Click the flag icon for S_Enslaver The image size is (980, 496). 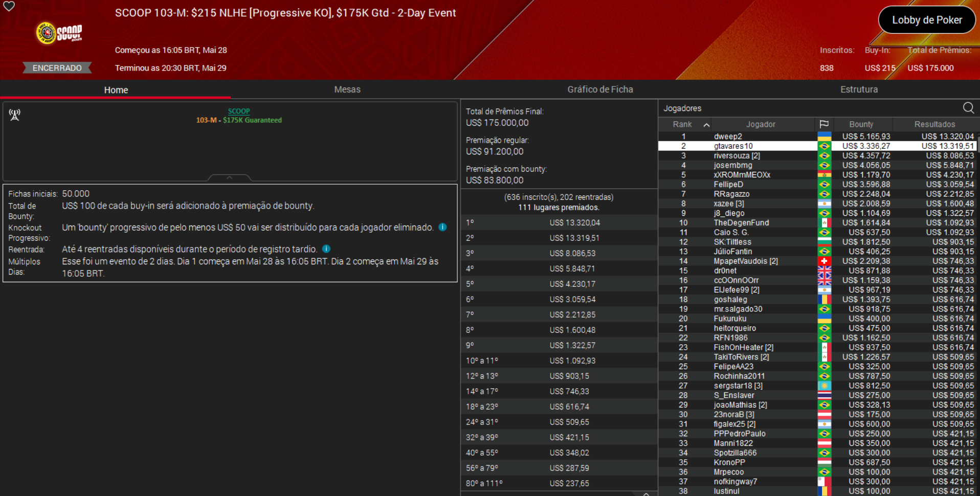pyautogui.click(x=824, y=395)
